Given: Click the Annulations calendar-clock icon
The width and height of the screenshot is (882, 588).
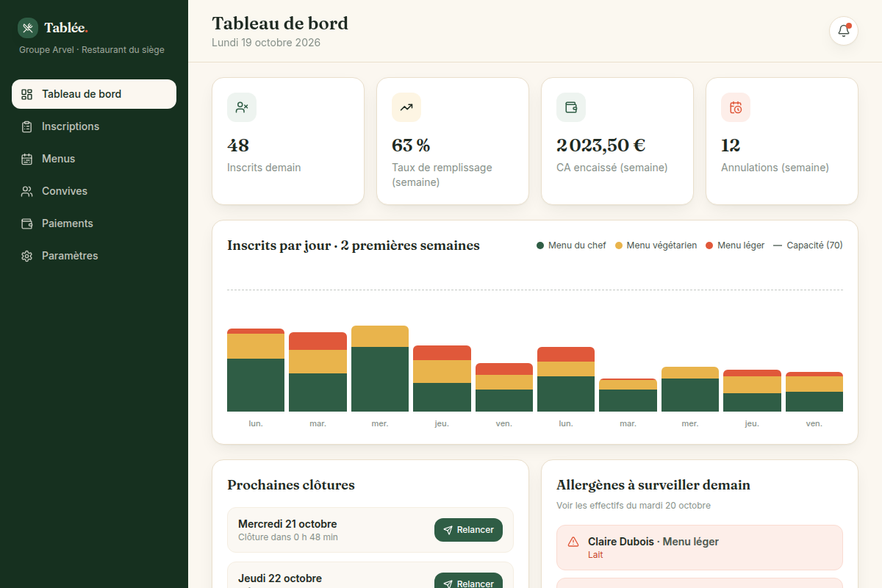Looking at the screenshot, I should click(736, 107).
